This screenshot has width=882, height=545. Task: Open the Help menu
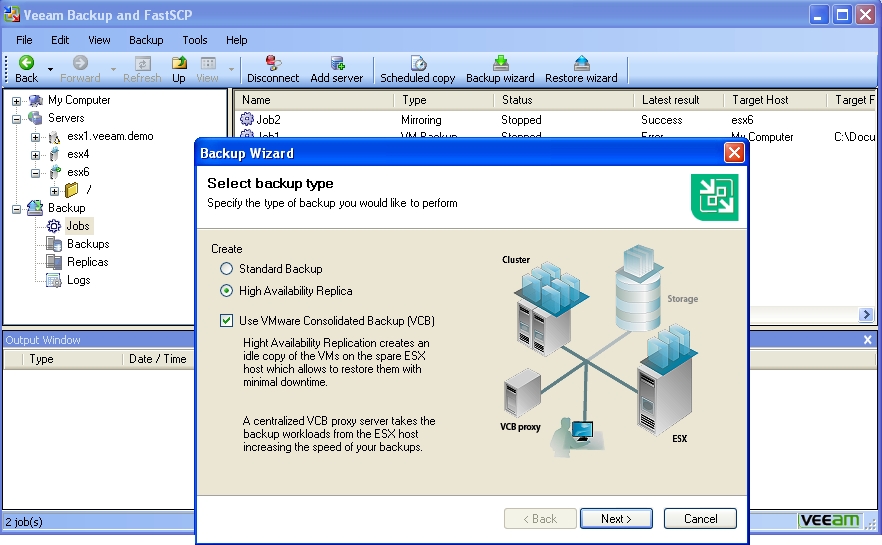(x=237, y=40)
